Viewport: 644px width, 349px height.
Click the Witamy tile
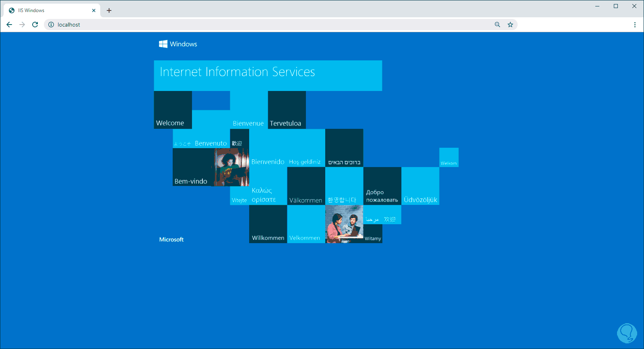(x=373, y=234)
